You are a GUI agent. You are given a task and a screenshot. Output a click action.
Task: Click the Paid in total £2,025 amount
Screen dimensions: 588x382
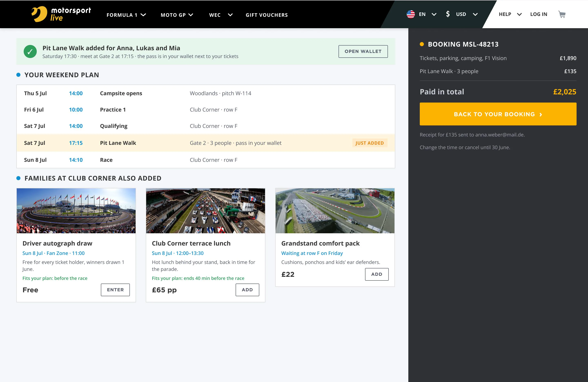(x=565, y=92)
